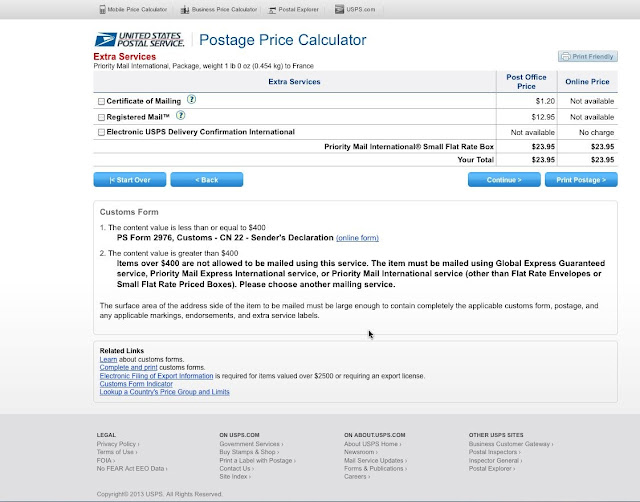Click the FOIA footer link
640x502 pixels.
(106, 460)
